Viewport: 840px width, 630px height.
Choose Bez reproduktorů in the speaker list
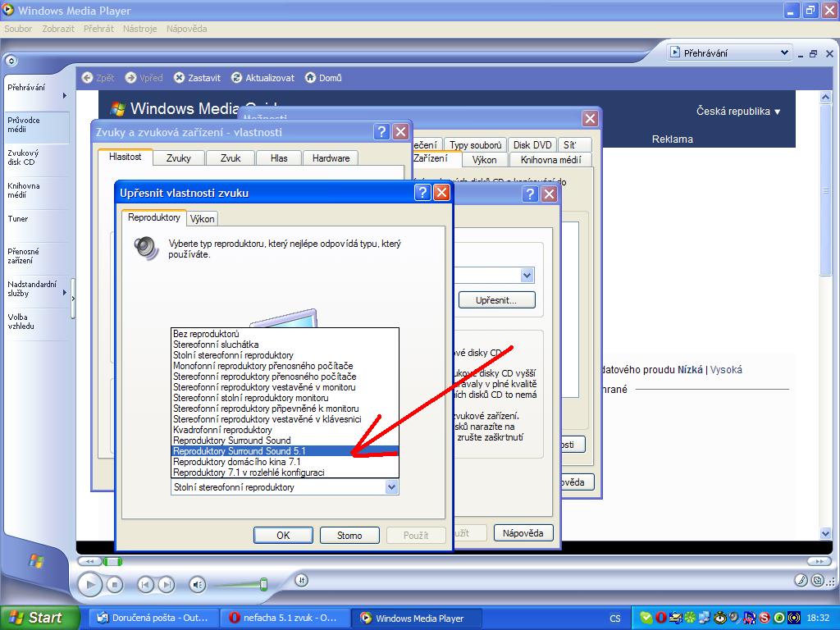click(x=285, y=334)
